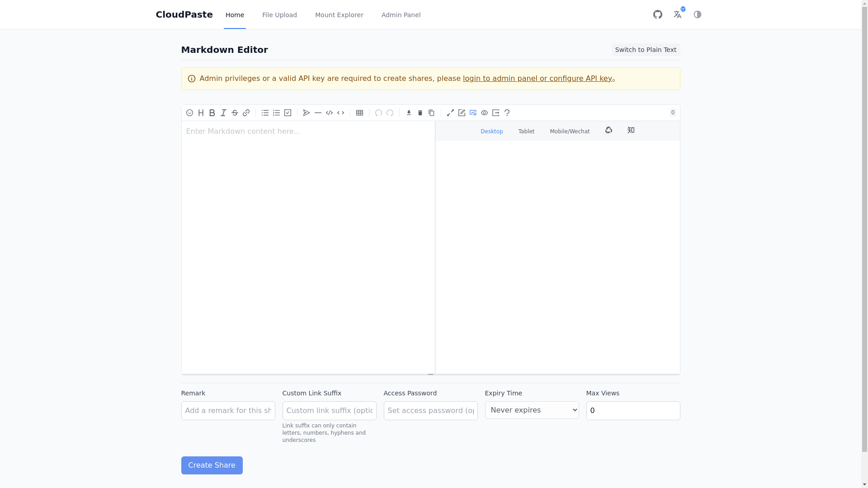Viewport: 868px width, 488px height.
Task: Click the Create Share button
Action: point(212,465)
